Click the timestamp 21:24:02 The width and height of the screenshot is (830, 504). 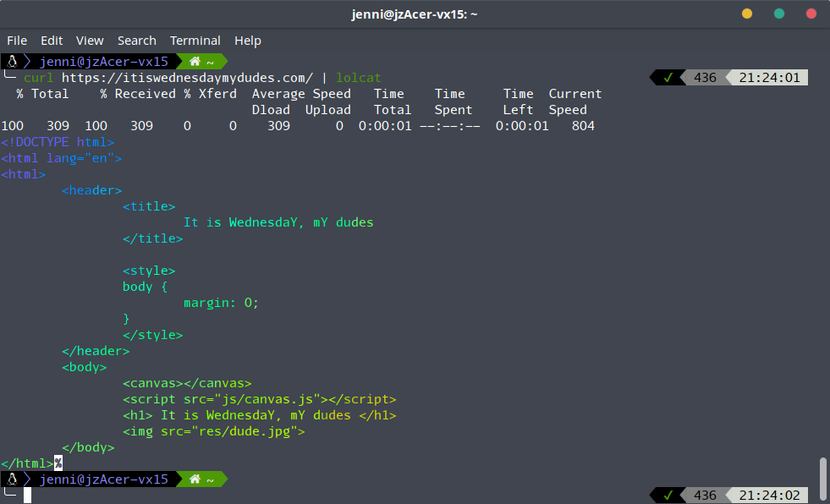[769, 496]
